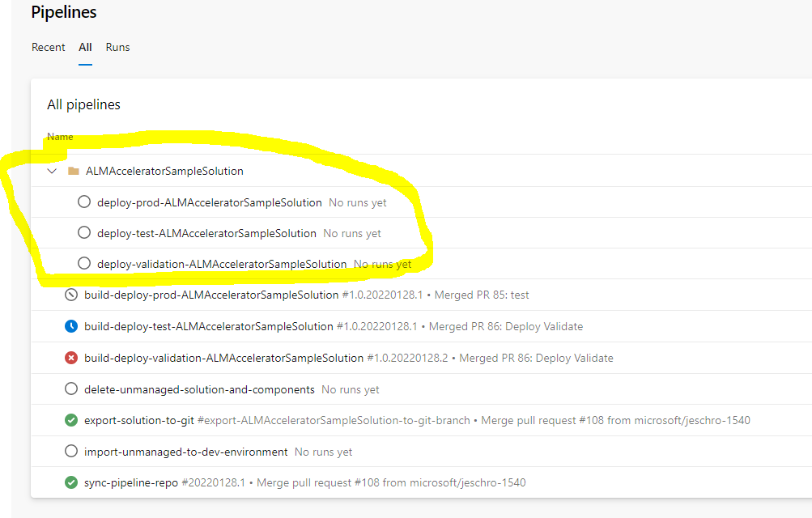
Task: Click the status circle beside deploy-test-ALMAcceleratorSampleSolution
Action: click(84, 232)
